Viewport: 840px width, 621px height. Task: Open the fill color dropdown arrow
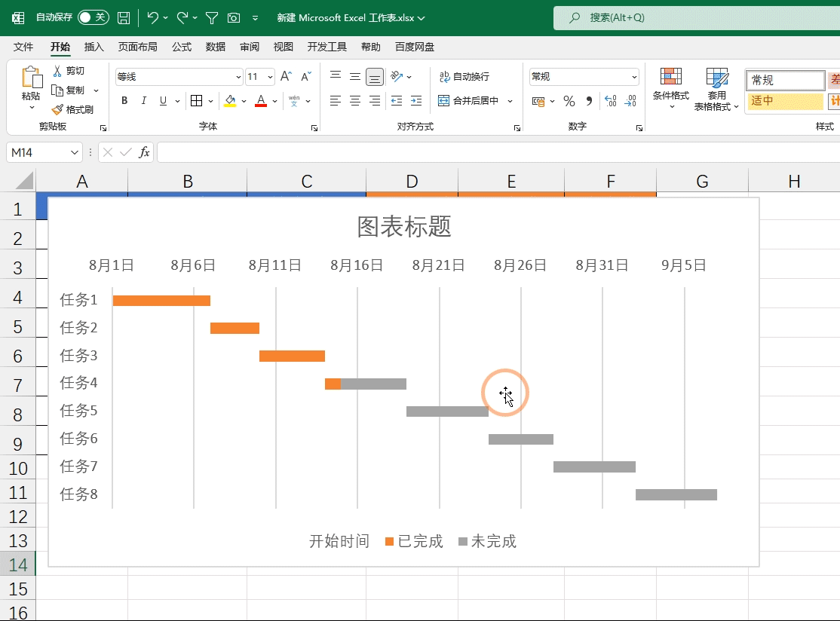click(x=244, y=101)
